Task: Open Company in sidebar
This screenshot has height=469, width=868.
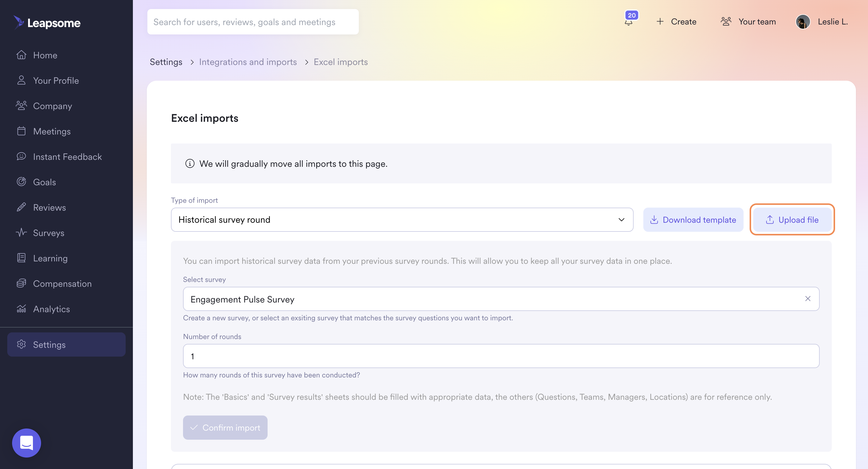Action: tap(66, 106)
